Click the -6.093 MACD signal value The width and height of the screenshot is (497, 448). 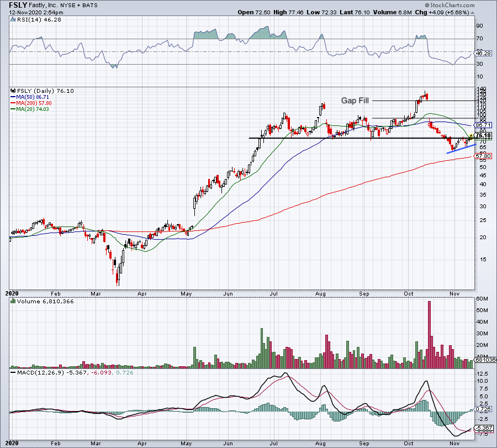pos(102,372)
